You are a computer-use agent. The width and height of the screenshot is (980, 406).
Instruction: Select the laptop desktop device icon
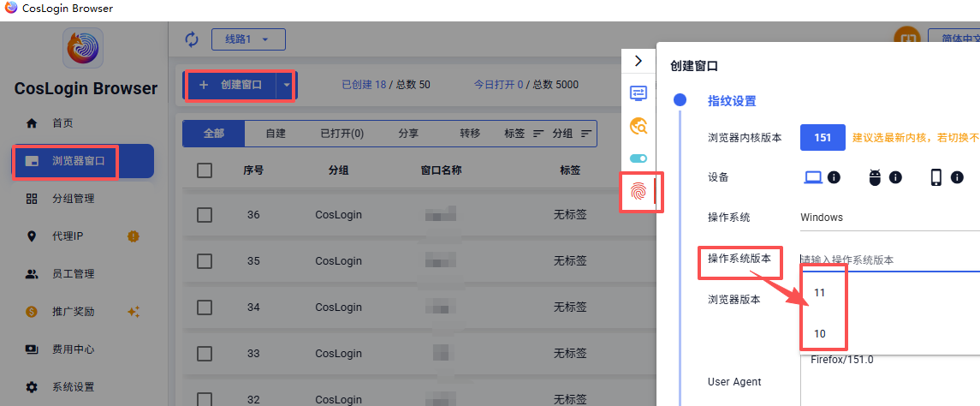[812, 177]
